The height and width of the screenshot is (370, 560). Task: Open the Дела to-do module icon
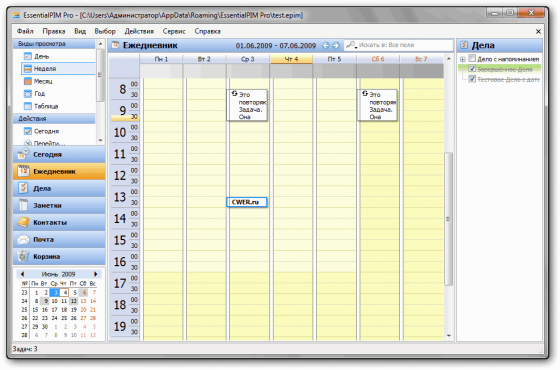pyautogui.click(x=24, y=188)
